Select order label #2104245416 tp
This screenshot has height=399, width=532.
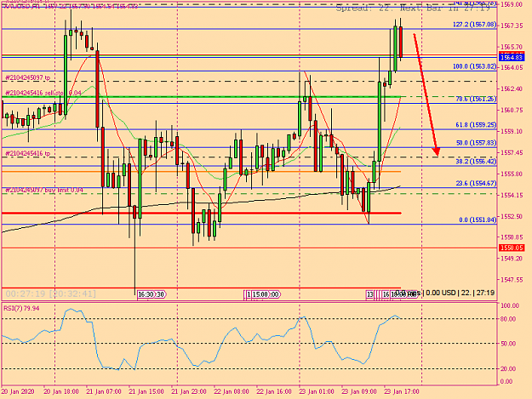pyautogui.click(x=27, y=153)
